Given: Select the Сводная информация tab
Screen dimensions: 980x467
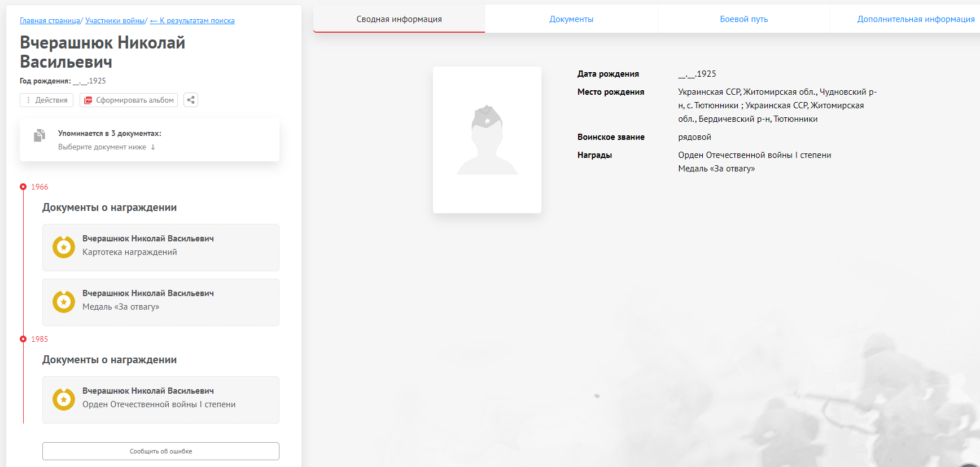Looking at the screenshot, I should pyautogui.click(x=399, y=19).
